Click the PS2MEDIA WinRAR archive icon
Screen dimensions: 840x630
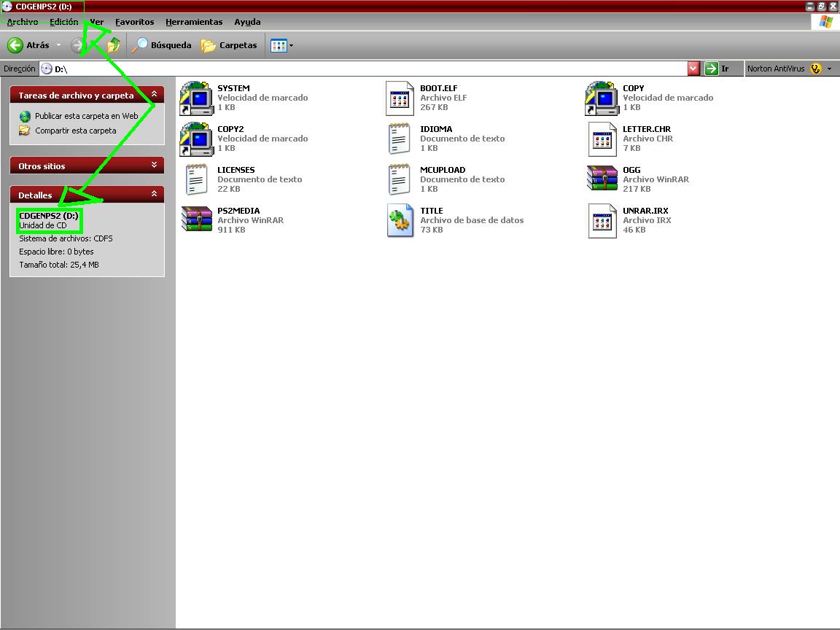coord(197,219)
